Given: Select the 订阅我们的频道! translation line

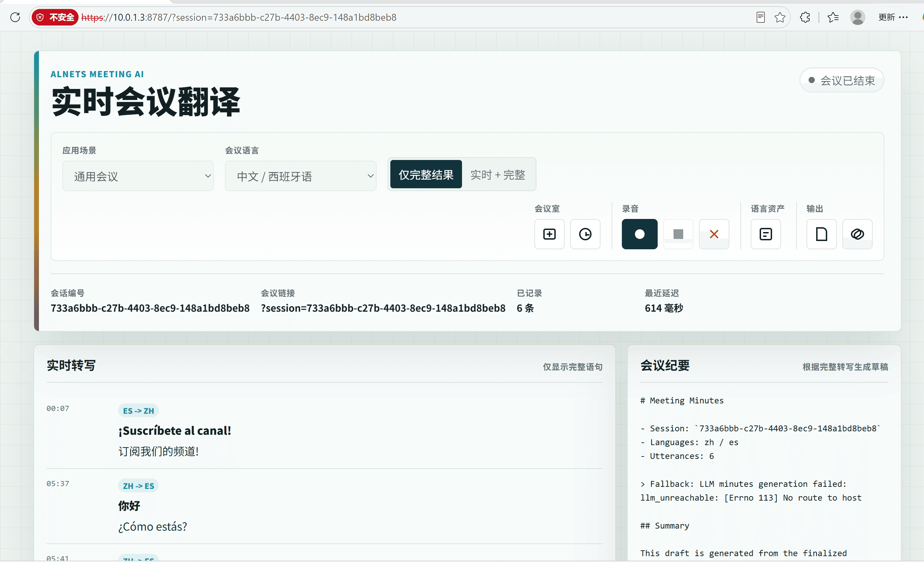Looking at the screenshot, I should (158, 451).
